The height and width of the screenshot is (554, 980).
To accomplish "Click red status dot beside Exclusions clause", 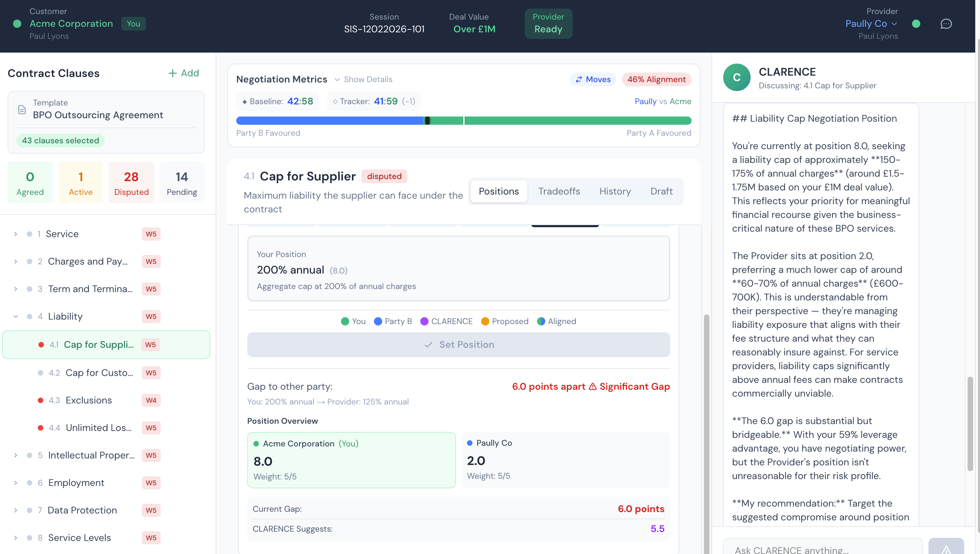I will [40, 400].
